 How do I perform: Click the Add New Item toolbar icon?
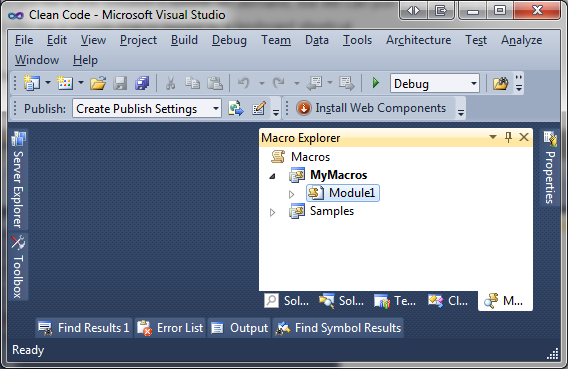(65, 83)
